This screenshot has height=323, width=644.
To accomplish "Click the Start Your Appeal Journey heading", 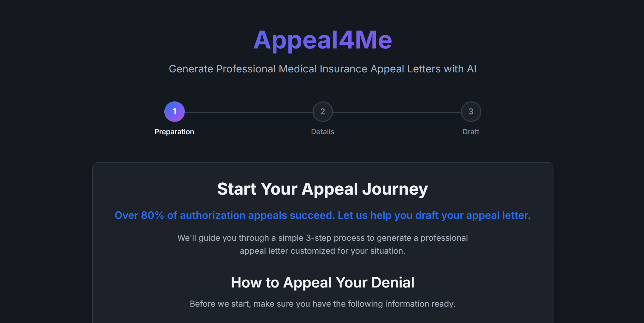I will 323,189.
